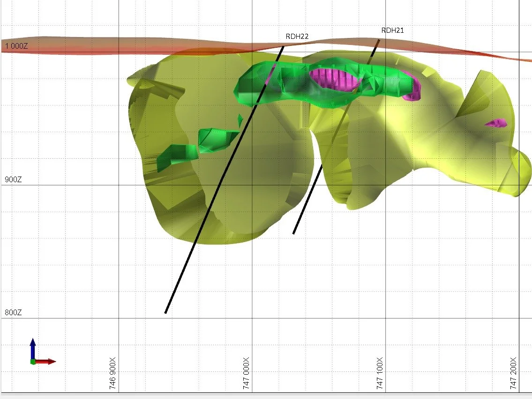
Task: Click the XYZ axis orientation gizmo
Action: point(42,352)
